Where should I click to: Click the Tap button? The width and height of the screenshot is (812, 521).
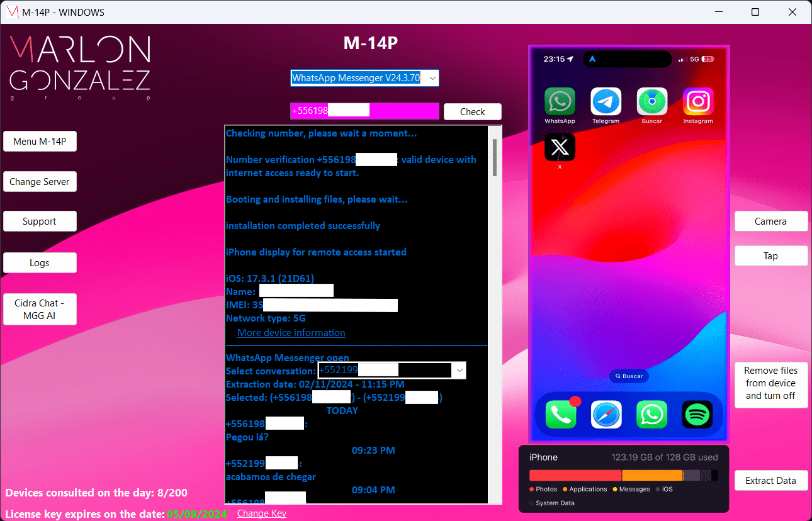click(x=771, y=256)
